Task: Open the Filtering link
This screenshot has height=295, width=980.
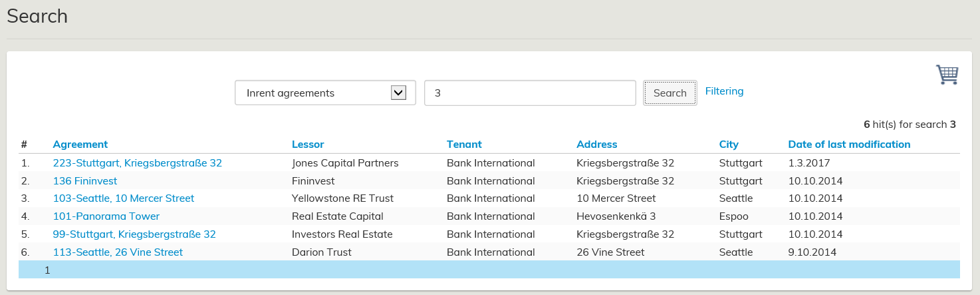Action: (x=724, y=91)
